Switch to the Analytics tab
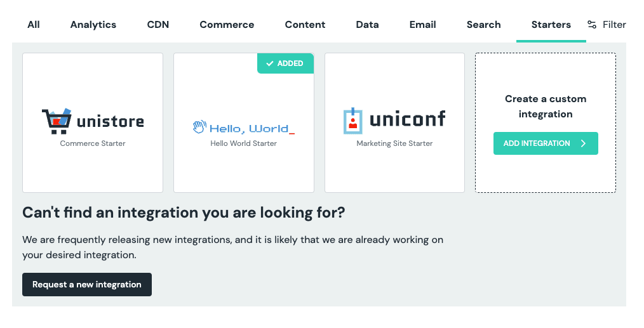Image resolution: width=644 pixels, height=328 pixels. pyautogui.click(x=93, y=25)
